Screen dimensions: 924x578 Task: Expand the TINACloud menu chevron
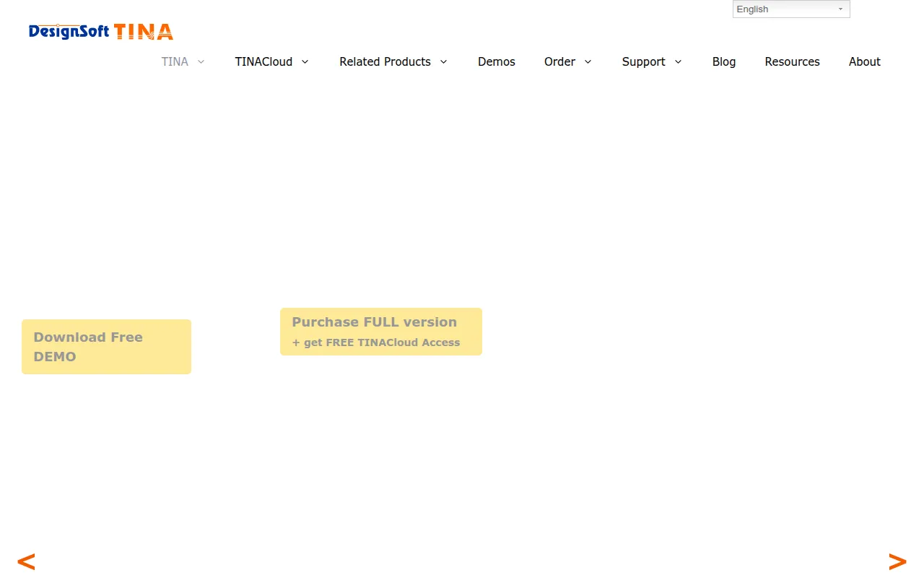pyautogui.click(x=305, y=62)
